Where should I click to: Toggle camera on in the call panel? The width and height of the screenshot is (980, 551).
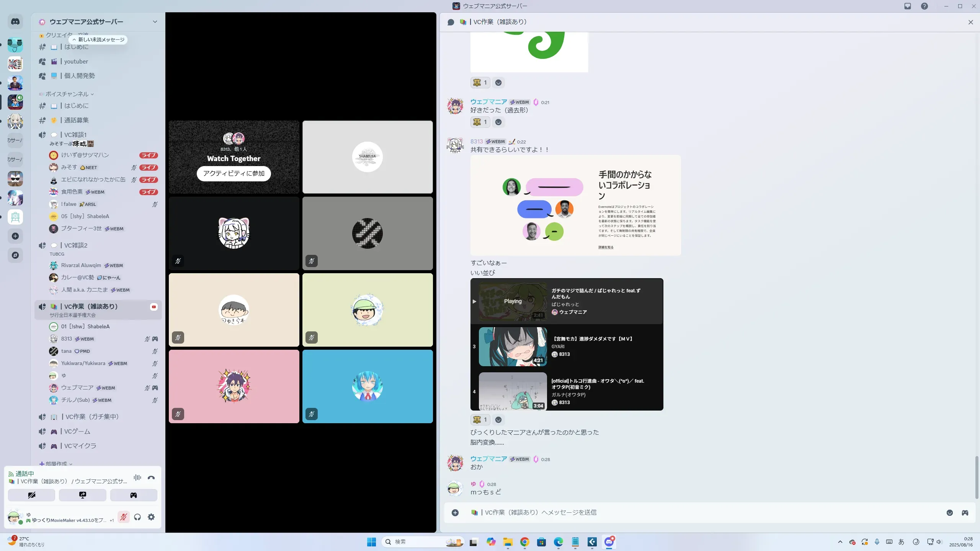click(32, 495)
